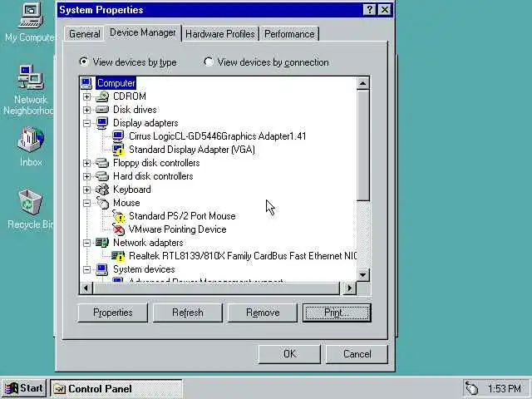Expand the Keyboard branch
The width and height of the screenshot is (532, 399).
click(x=86, y=190)
